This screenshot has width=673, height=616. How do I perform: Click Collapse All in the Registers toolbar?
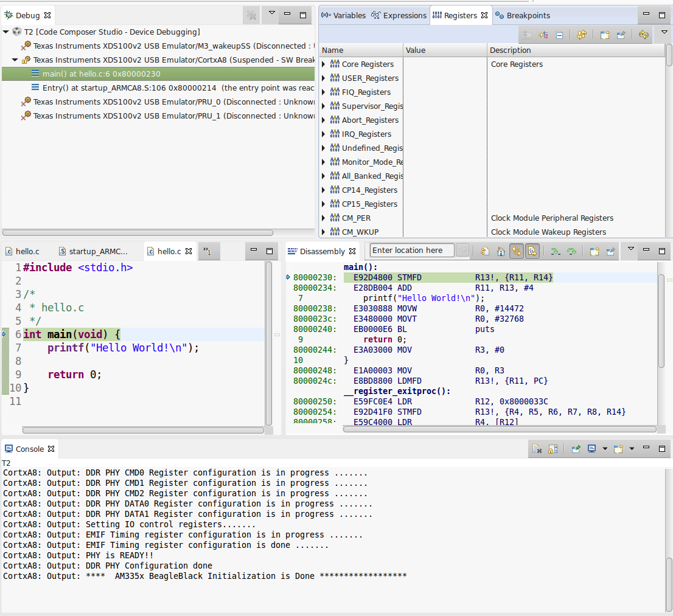(x=559, y=35)
